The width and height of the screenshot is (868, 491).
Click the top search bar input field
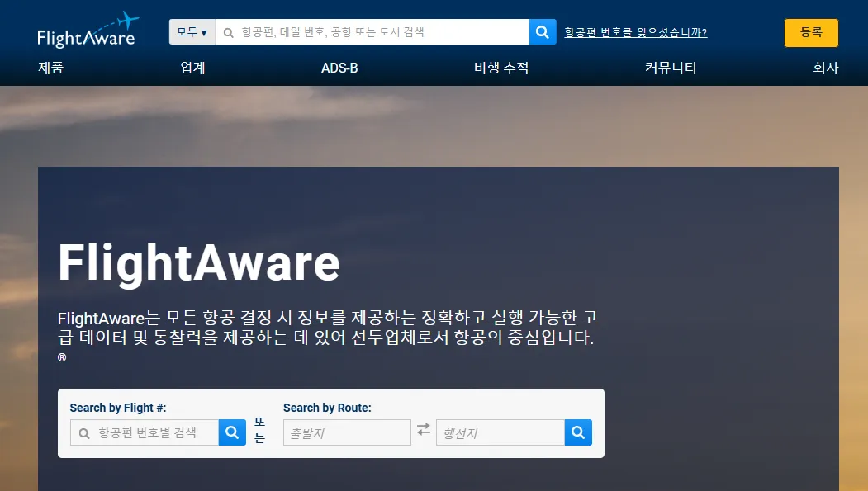point(372,32)
